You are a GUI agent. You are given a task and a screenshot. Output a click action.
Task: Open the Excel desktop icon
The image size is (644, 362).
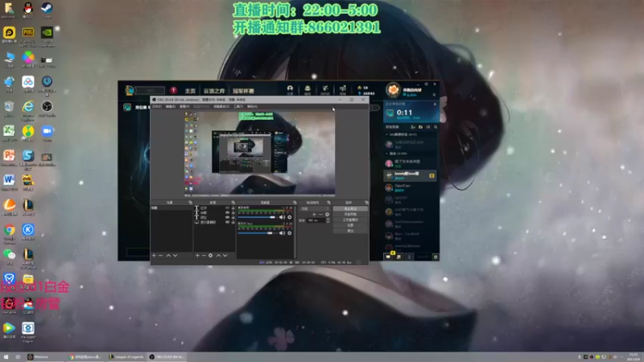(9, 131)
